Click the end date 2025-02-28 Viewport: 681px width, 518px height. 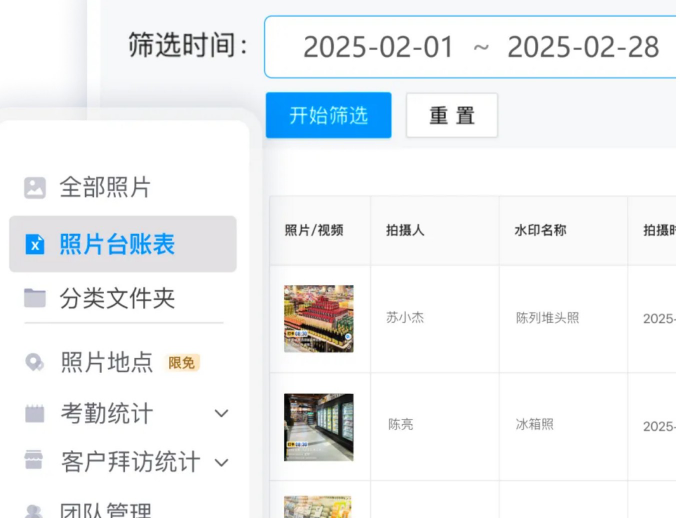pyautogui.click(x=583, y=47)
